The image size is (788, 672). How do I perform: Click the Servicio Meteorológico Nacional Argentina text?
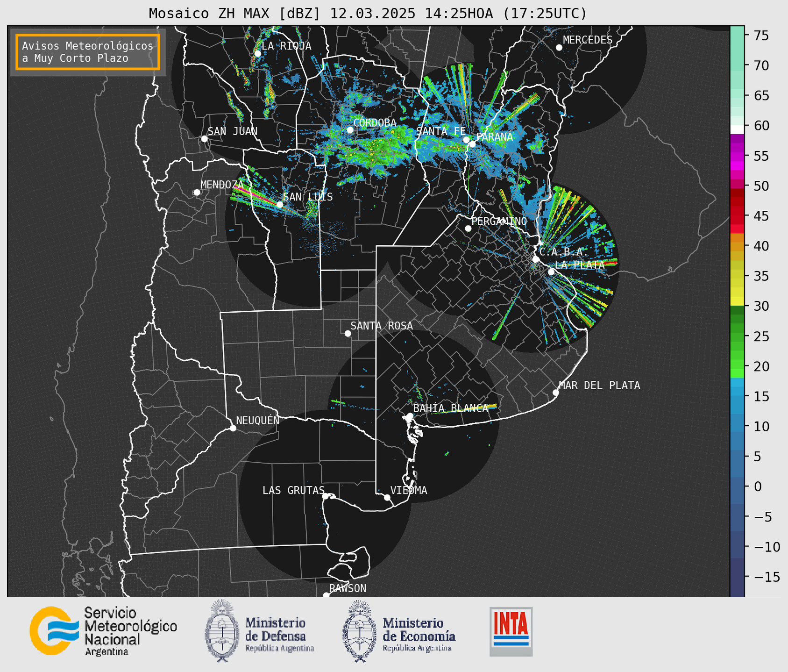coord(131,631)
